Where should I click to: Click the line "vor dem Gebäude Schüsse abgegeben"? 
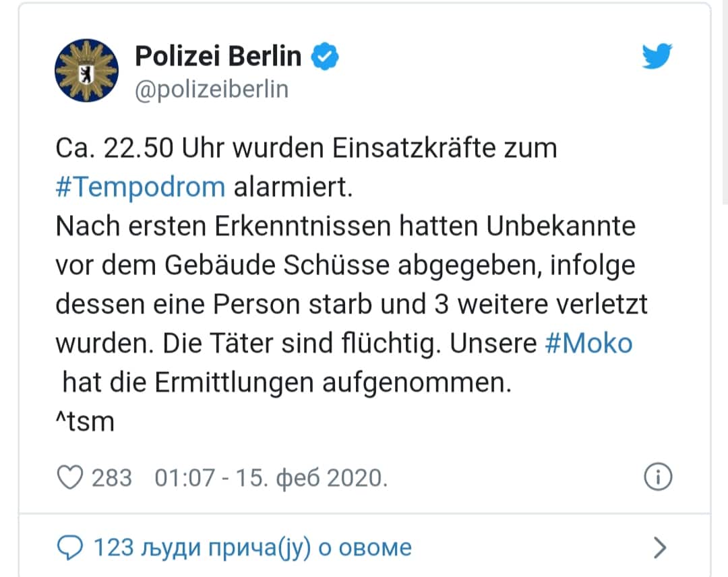298,265
